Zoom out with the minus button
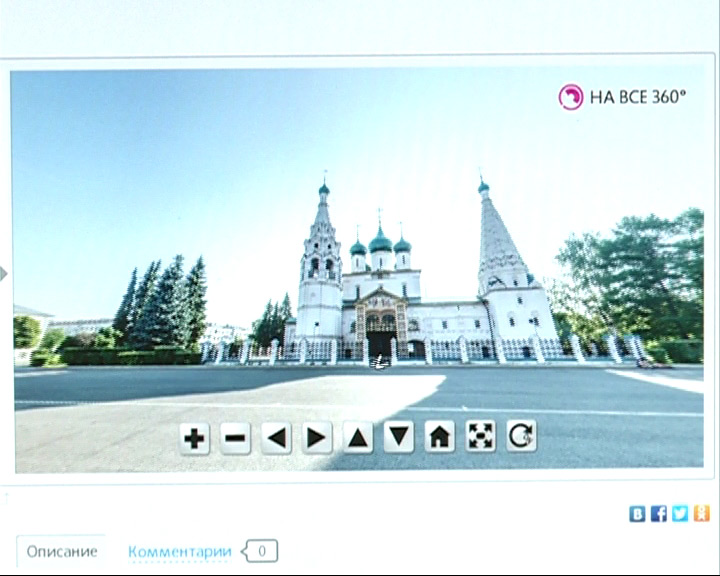 click(x=235, y=438)
